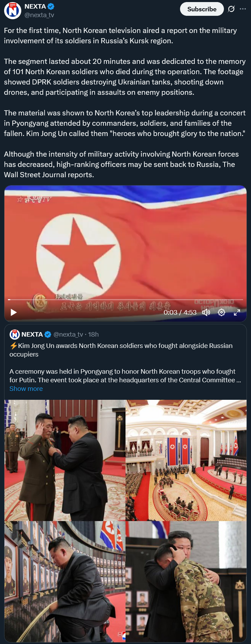The image size is (251, 644).
Task: Expand quoted post with Show more
Action: [26, 388]
